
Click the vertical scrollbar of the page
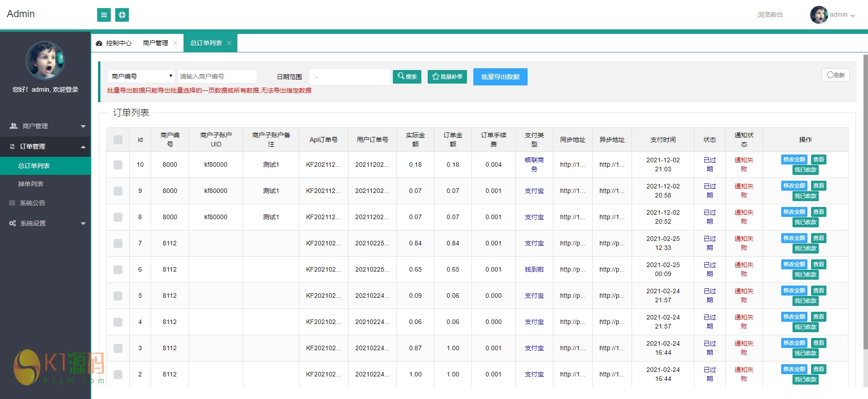pos(865,202)
